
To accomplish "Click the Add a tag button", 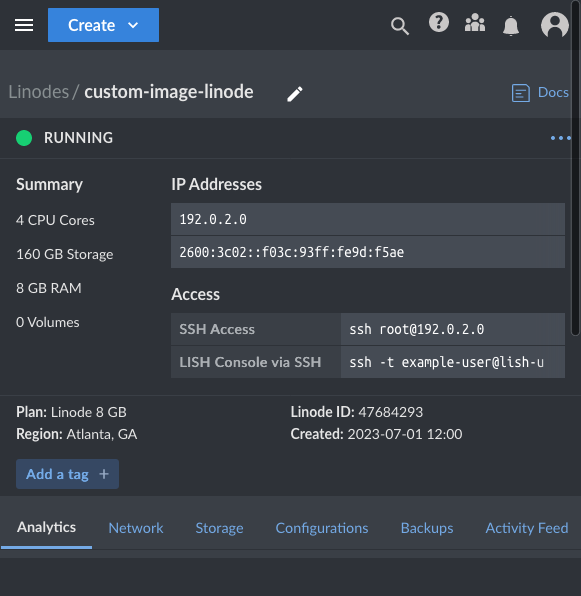I will tap(67, 474).
